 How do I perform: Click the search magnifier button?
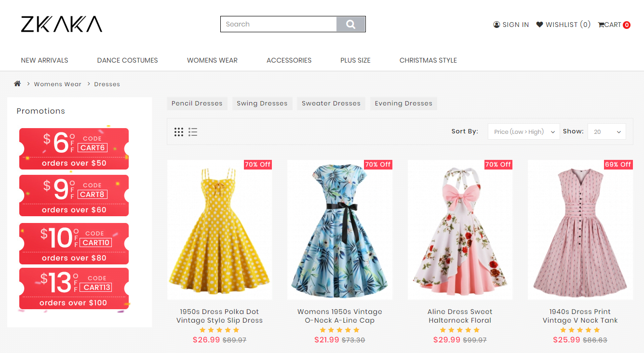click(x=350, y=24)
